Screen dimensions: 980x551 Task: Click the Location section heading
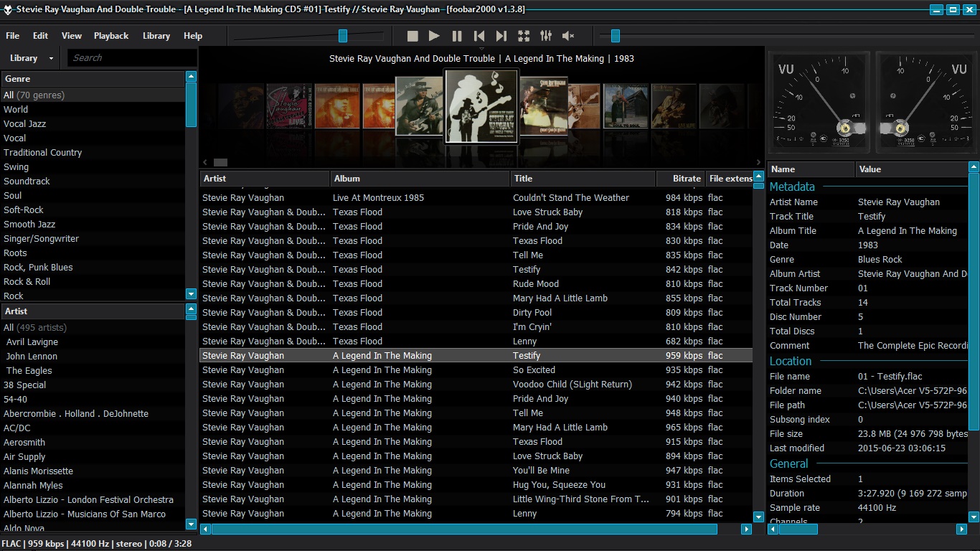(791, 361)
